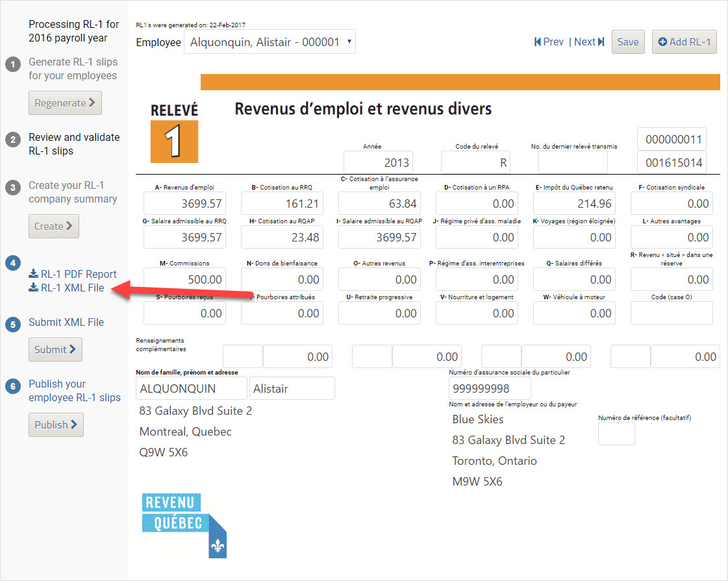
Task: Edit box O Autres revenus value
Action: (x=379, y=279)
